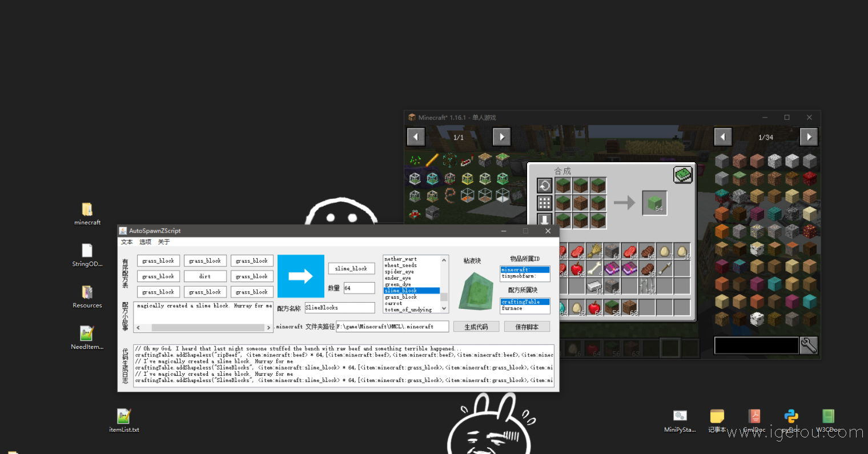Click the 文件夹路径 field with .minecraft path
Viewport: 868px width, 454px height.
coord(392,327)
